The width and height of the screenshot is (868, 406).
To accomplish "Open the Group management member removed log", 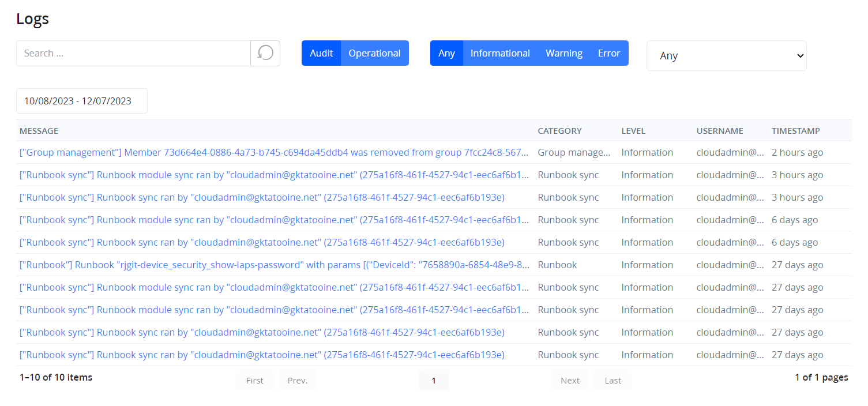I will coord(273,153).
